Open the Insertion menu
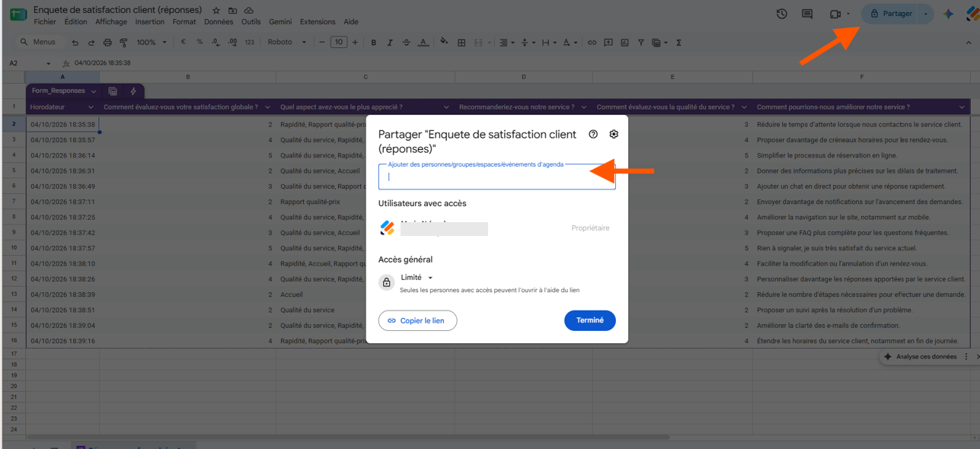980x449 pixels. (x=150, y=22)
